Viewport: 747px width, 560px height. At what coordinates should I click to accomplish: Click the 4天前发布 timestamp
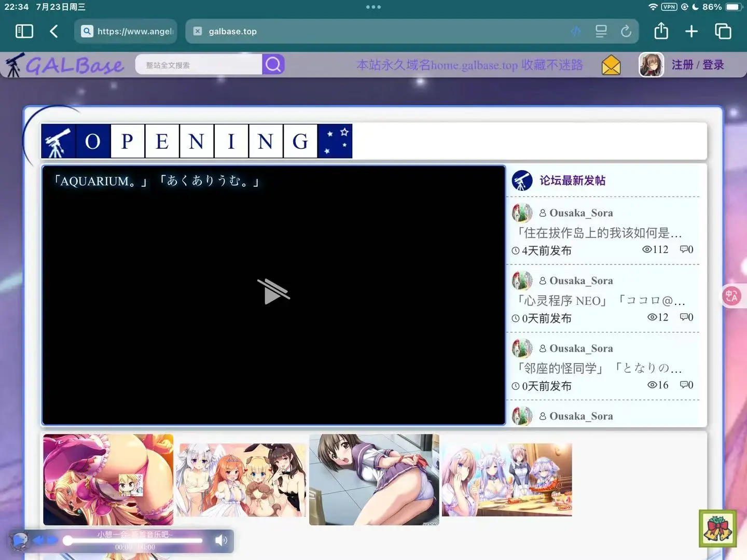(x=542, y=250)
